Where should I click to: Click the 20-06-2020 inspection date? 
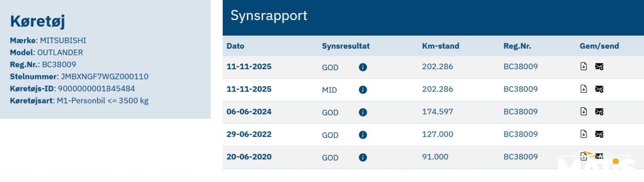(249, 157)
